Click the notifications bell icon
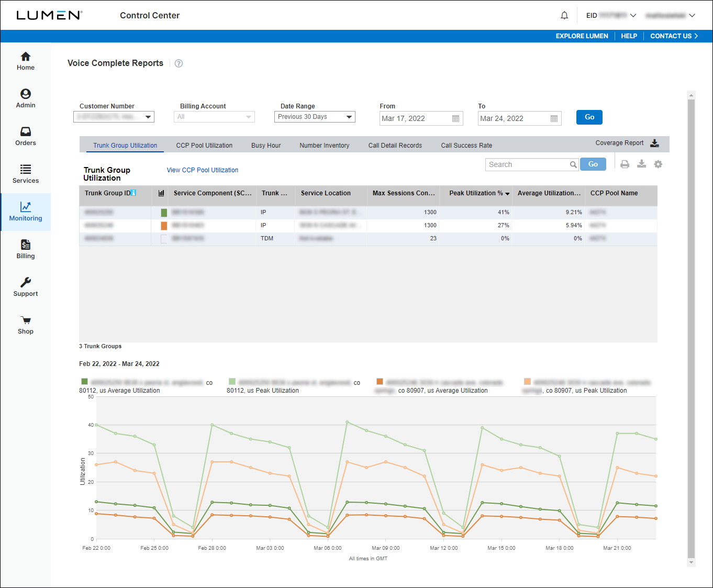 [564, 16]
